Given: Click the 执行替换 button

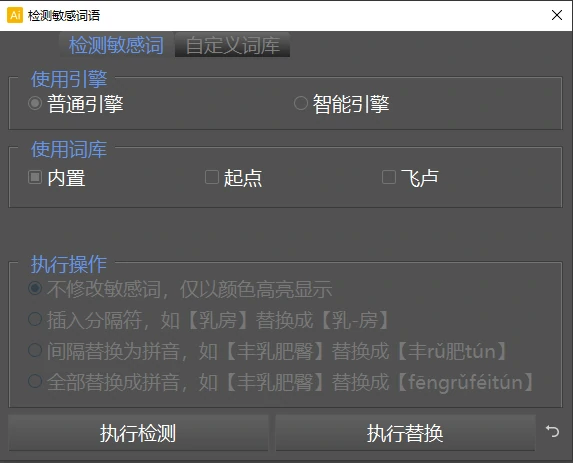Looking at the screenshot, I should (405, 433).
